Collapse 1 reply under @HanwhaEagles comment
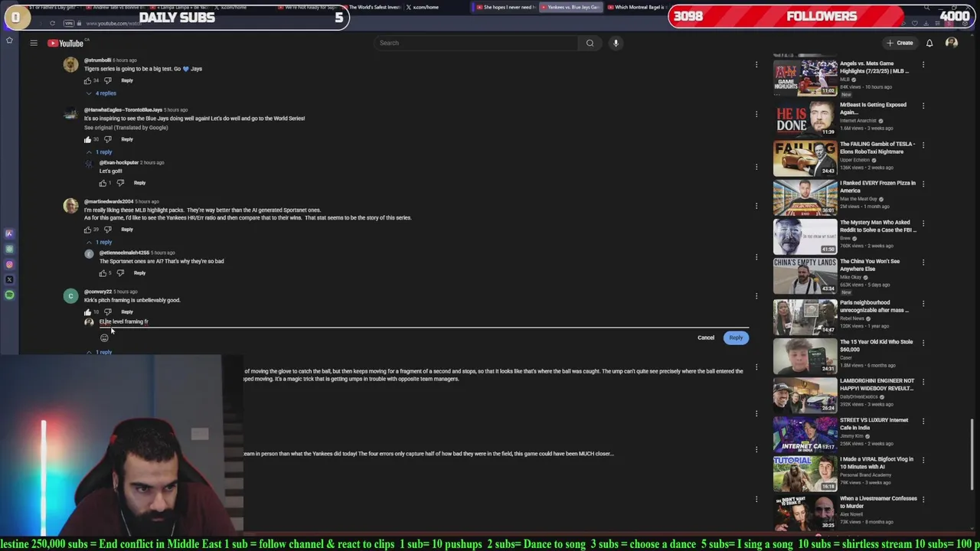Image resolution: width=980 pixels, height=551 pixels. pyautogui.click(x=100, y=152)
